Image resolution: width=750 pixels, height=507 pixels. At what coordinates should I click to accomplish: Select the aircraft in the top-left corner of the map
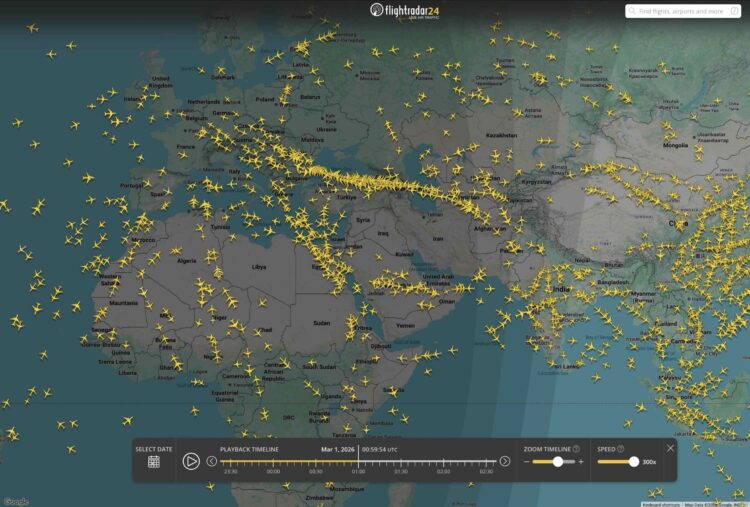(x=32, y=28)
